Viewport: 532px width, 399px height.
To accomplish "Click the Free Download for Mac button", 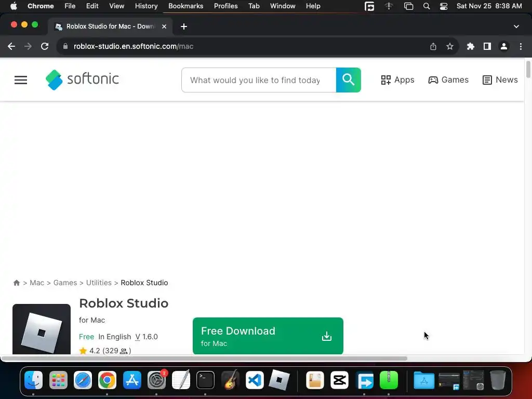I will (x=268, y=336).
